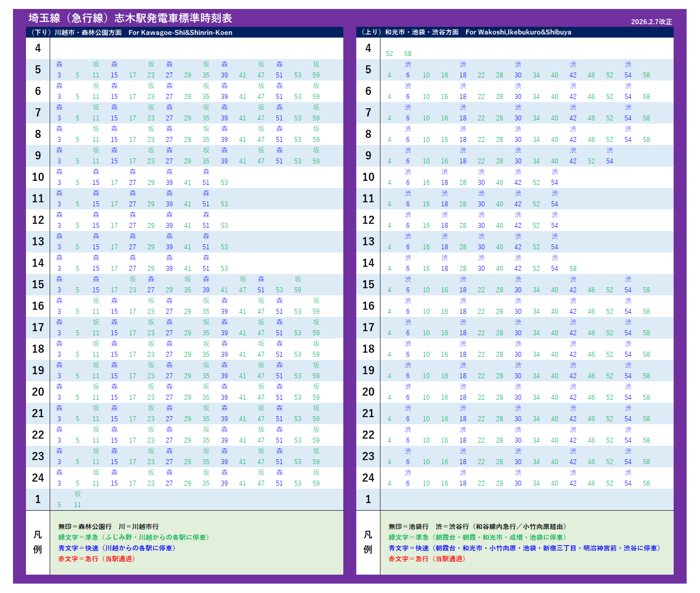The height and width of the screenshot is (593, 700).
Task: Select hour 15 label in the upbound table
Action: pos(368,285)
